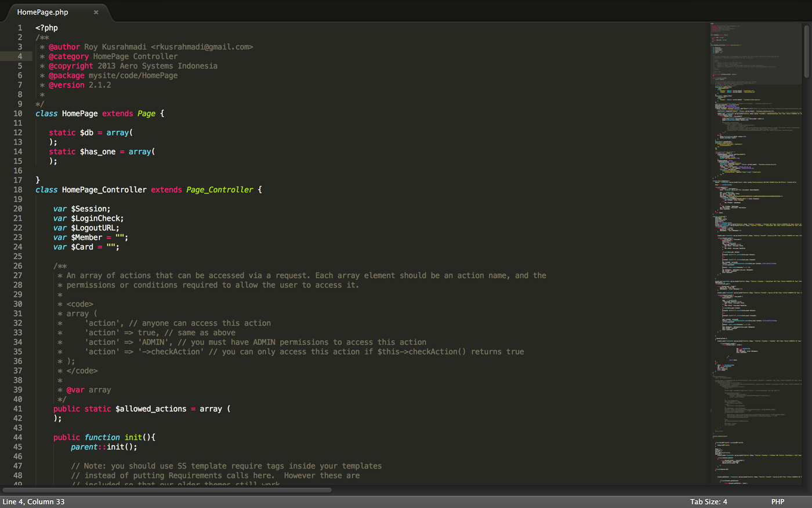Screen dimensions: 812x508
Task: Click the parent::init() call
Action: [x=104, y=447]
